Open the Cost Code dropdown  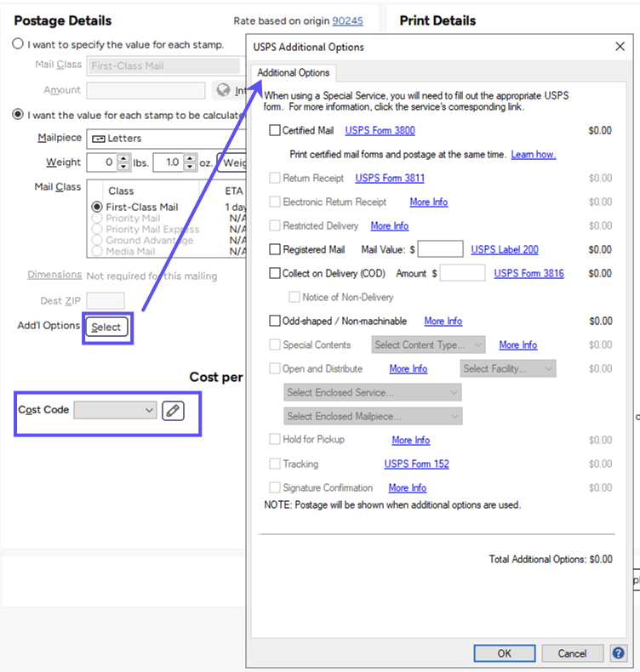tap(115, 410)
